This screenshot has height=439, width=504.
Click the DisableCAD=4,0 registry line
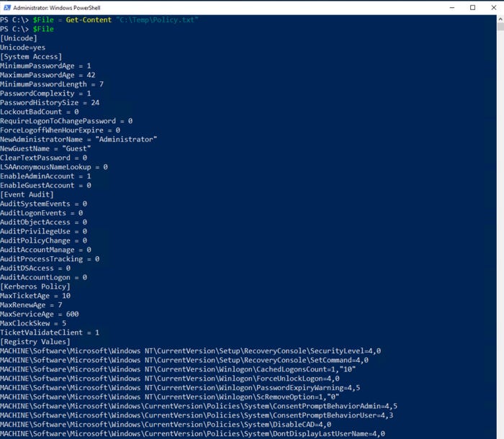(x=166, y=425)
